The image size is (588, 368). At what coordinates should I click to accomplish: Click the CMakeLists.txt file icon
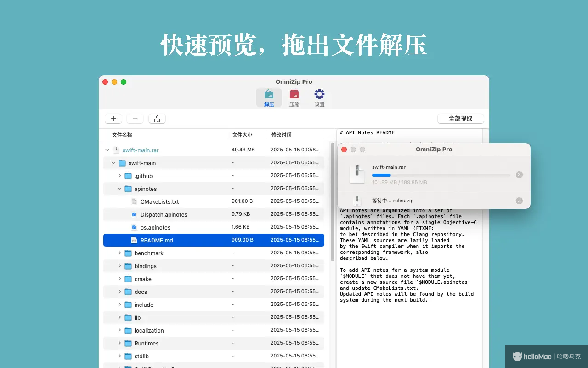point(134,201)
